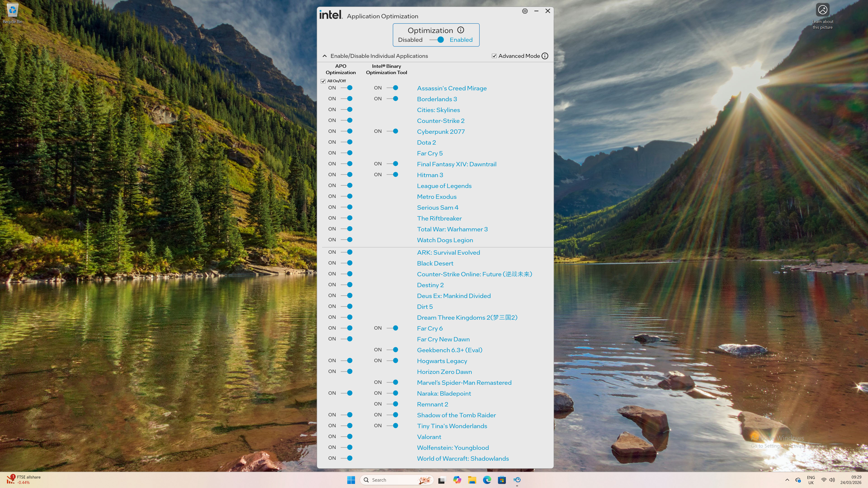Click the info icon beside Optimization heading
Viewport: 868px width, 488px height.
[x=461, y=30]
